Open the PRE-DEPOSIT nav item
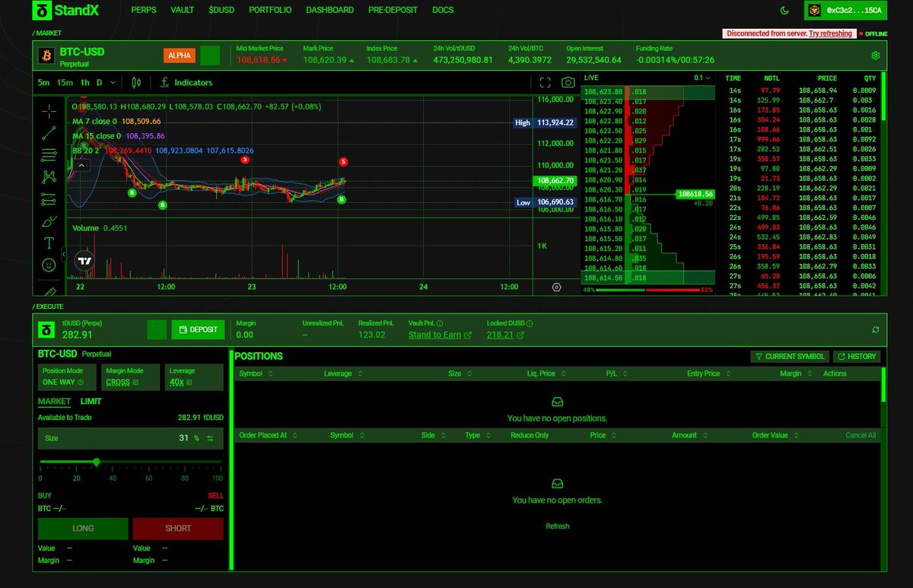The image size is (913, 588). click(x=393, y=11)
